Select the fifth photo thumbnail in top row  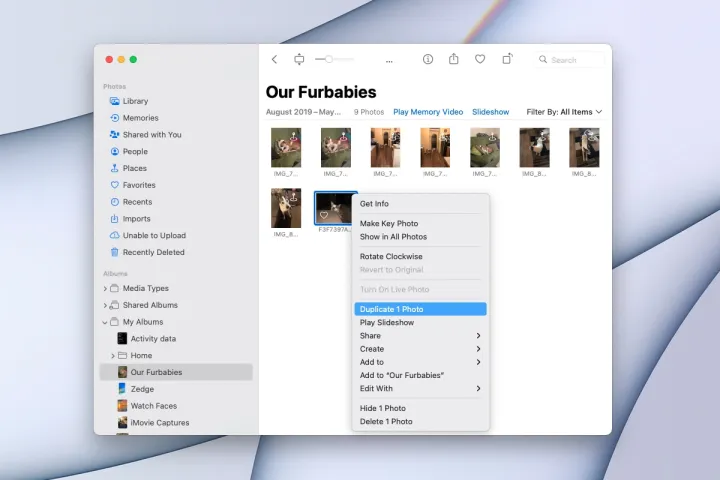485,147
